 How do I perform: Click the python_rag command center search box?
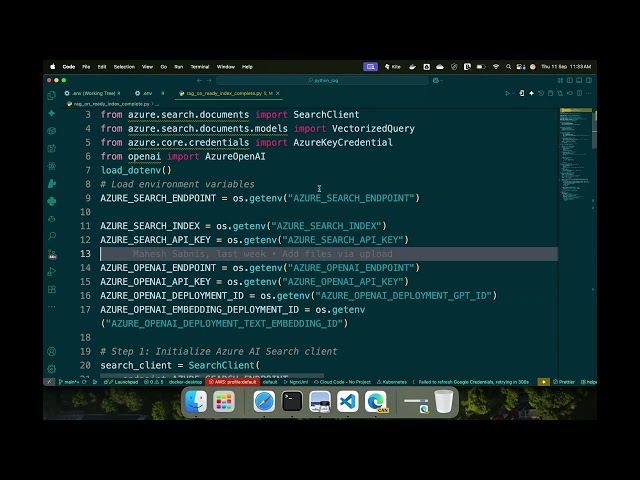322,80
